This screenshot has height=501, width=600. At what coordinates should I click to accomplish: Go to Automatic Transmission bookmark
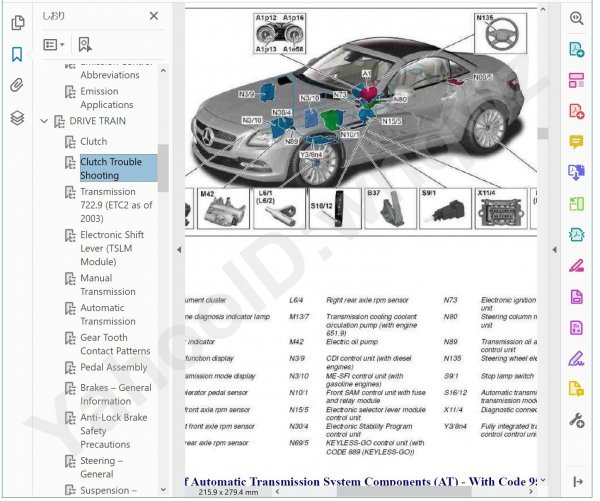point(108,315)
